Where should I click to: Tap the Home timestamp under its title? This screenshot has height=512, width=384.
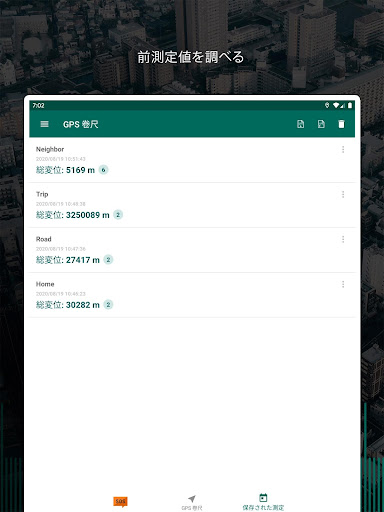click(61, 294)
